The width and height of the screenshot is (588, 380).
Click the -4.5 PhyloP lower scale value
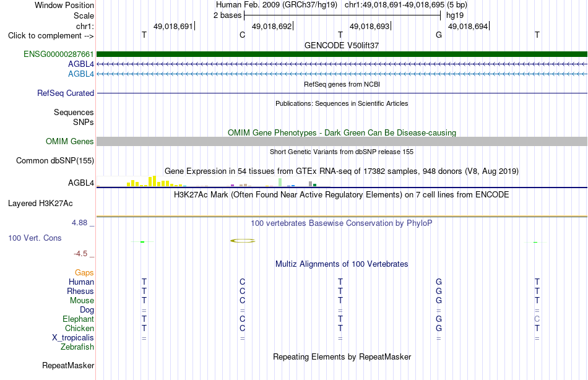point(80,254)
